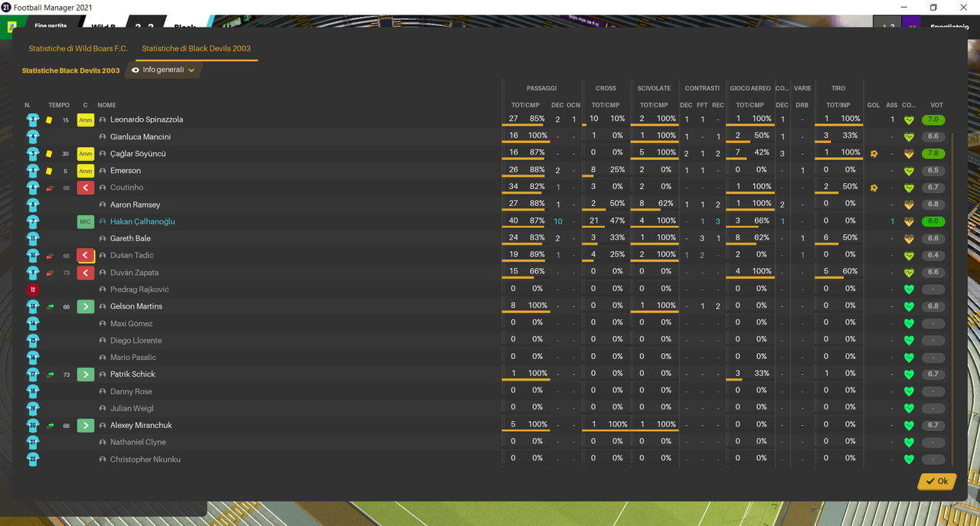Click condition heart icon for Gareth Bale

pyautogui.click(x=909, y=239)
